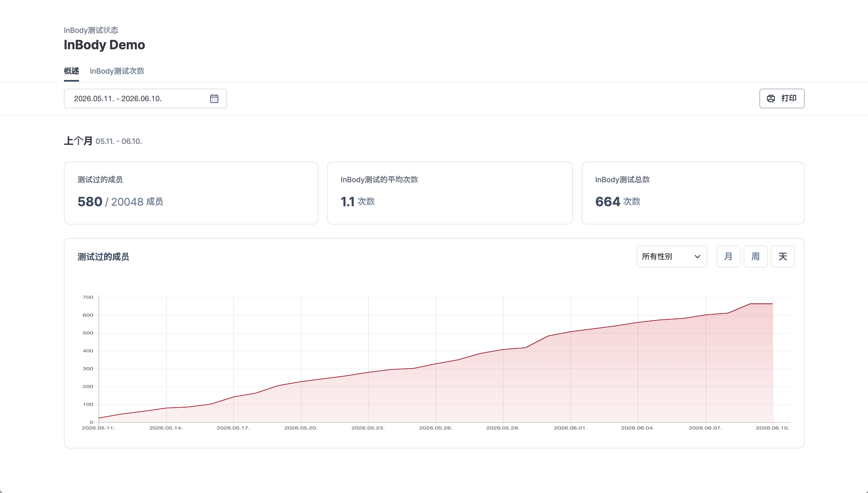Click the InBody Demo page title
This screenshot has height=493, width=868.
pyautogui.click(x=104, y=45)
